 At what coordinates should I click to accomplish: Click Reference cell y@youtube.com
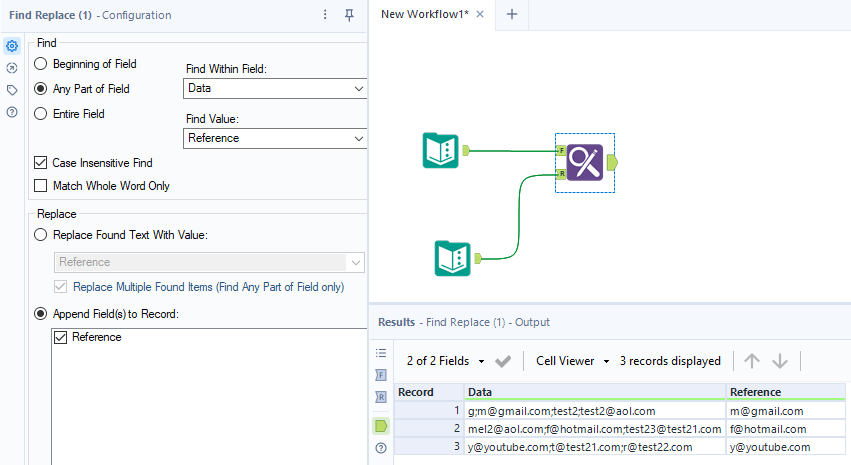tap(786, 447)
